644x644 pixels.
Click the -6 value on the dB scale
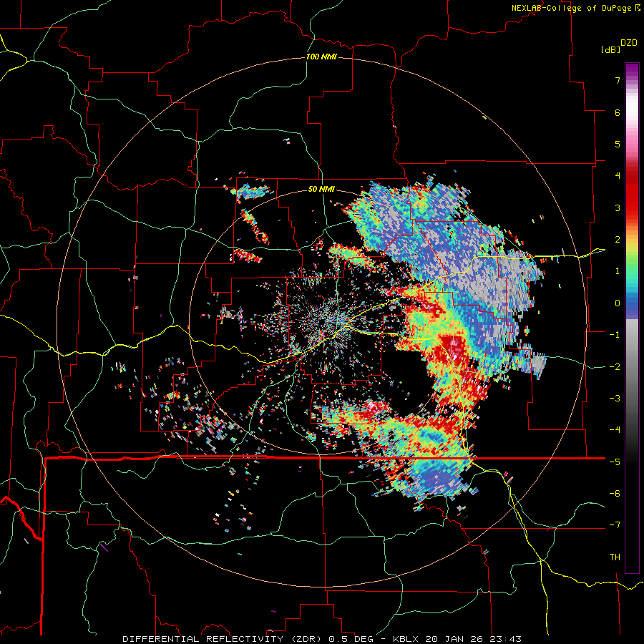[615, 493]
